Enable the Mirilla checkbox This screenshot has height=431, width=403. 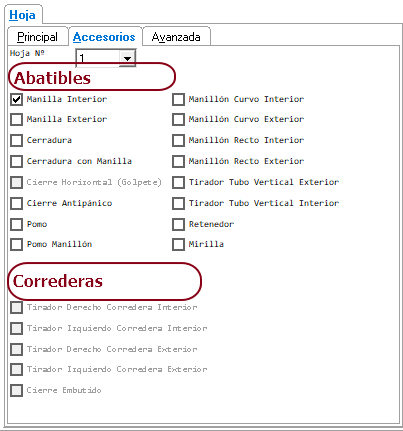point(178,244)
